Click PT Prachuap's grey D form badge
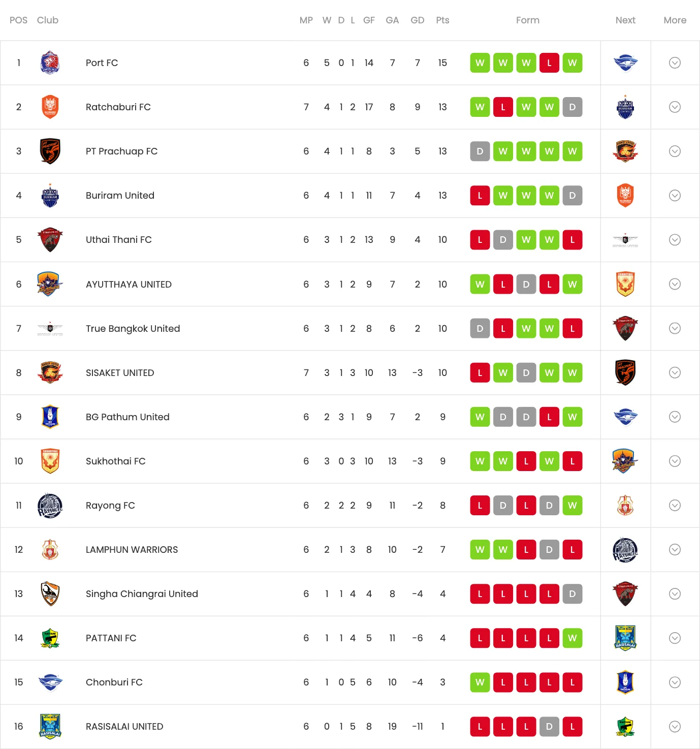 coord(480,151)
